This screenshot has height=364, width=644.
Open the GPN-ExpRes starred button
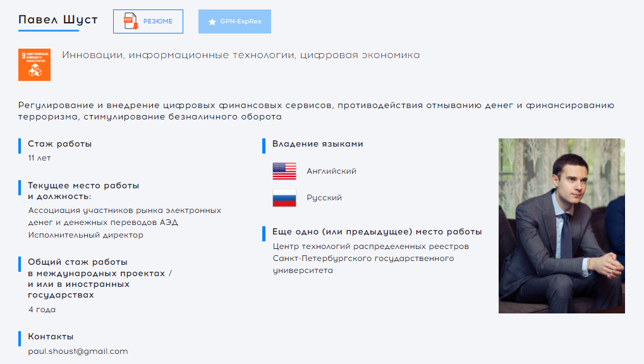234,21
